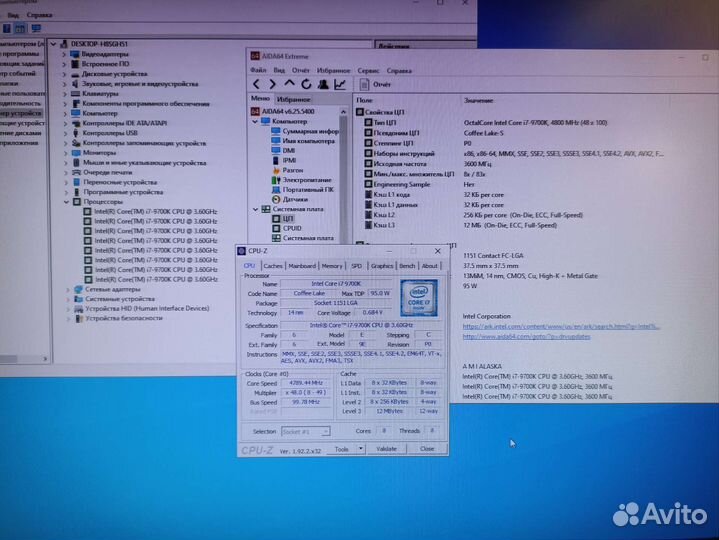Select CPUID item in AIDA64 tree

[287, 228]
